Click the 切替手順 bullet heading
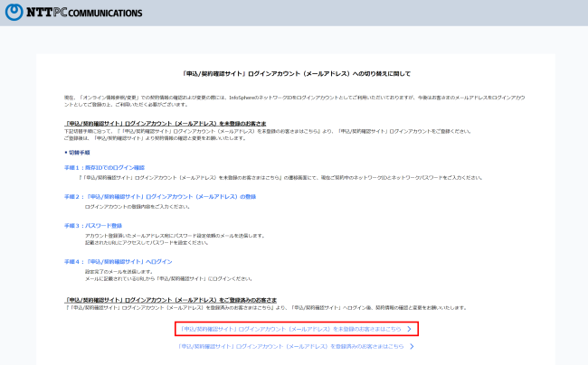 click(77, 153)
